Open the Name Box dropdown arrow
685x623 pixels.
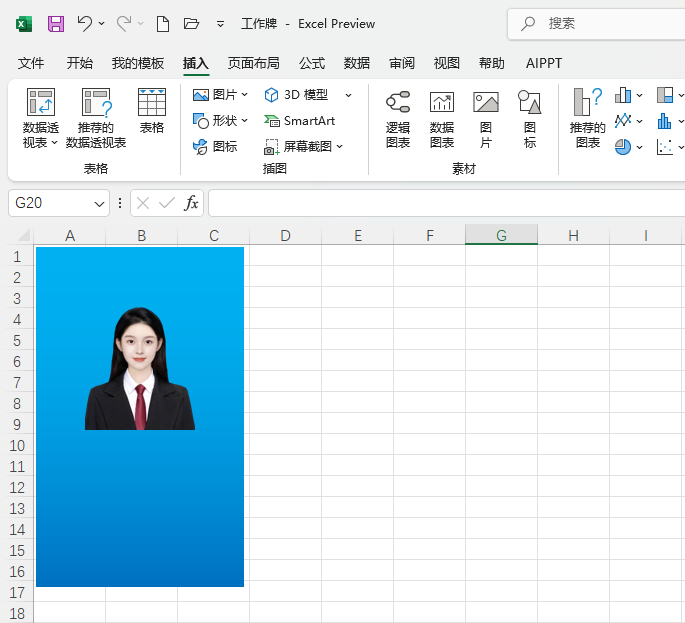point(100,204)
